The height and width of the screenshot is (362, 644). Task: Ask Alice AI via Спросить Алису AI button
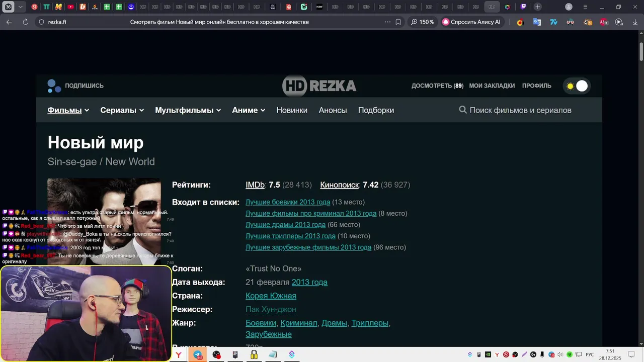click(x=471, y=22)
